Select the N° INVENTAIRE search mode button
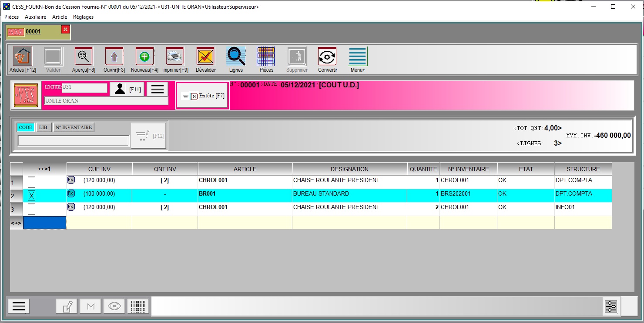This screenshot has width=644, height=323. point(74,127)
